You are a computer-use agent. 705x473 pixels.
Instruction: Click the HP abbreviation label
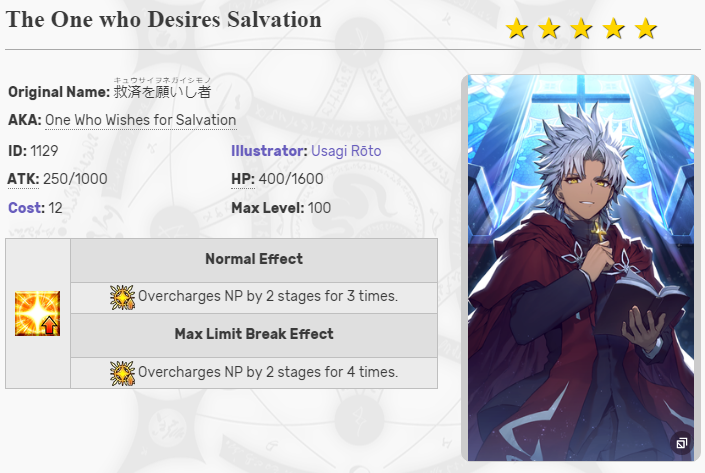pyautogui.click(x=243, y=179)
